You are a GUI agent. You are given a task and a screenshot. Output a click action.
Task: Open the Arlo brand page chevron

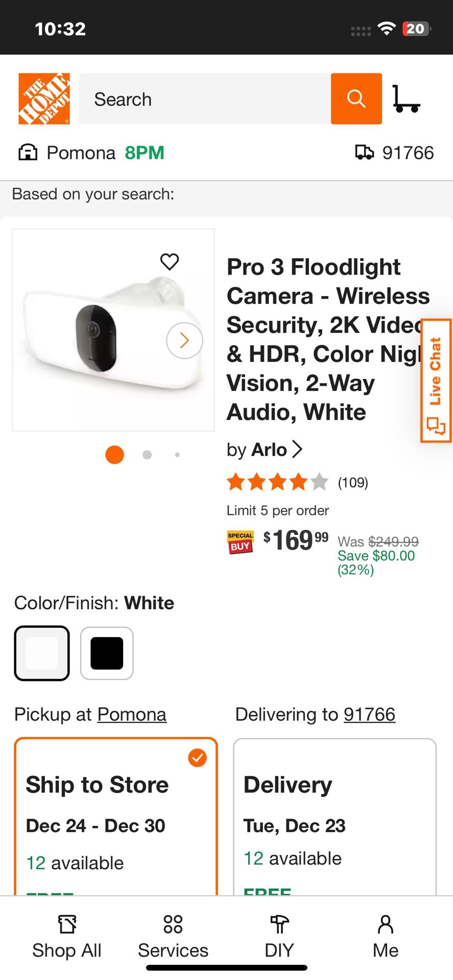point(297,450)
